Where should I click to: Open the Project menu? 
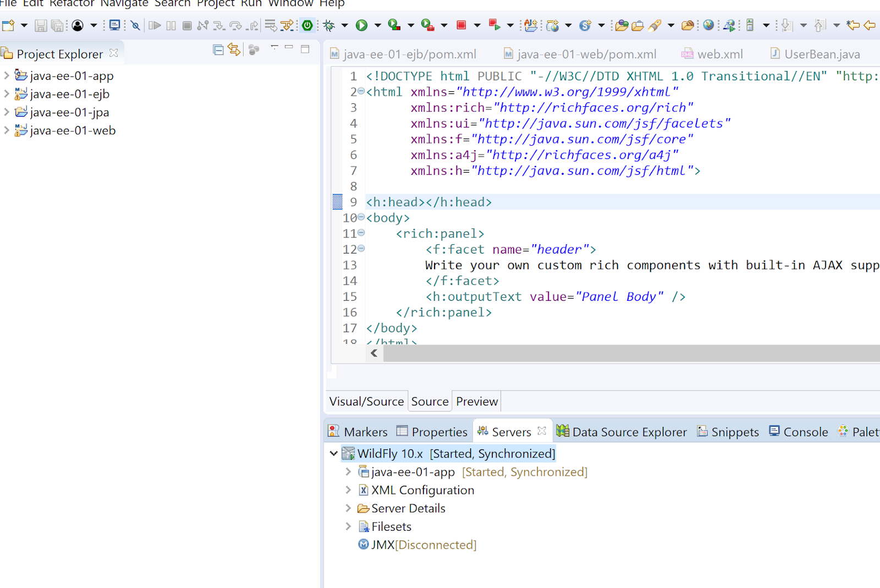point(216,3)
